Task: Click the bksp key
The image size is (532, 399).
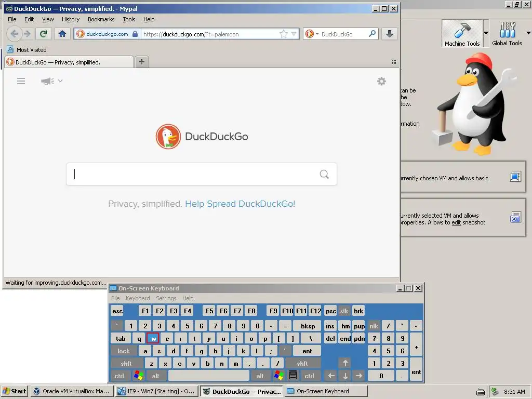Action: click(308, 326)
